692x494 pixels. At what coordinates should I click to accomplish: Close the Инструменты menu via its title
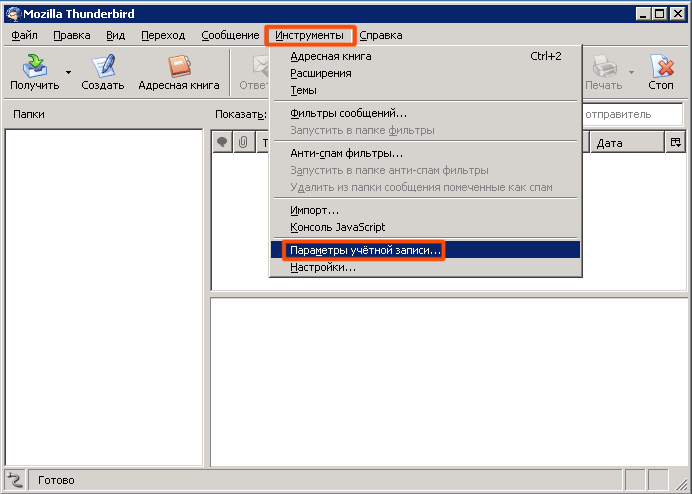[309, 35]
